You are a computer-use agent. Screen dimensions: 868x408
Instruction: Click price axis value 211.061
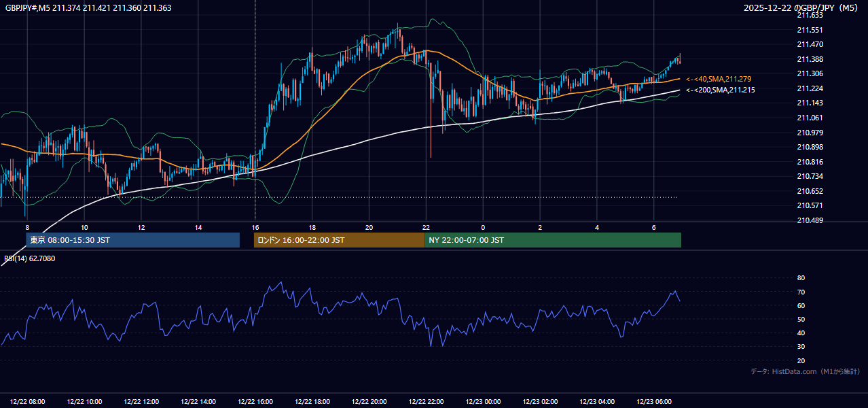point(810,118)
